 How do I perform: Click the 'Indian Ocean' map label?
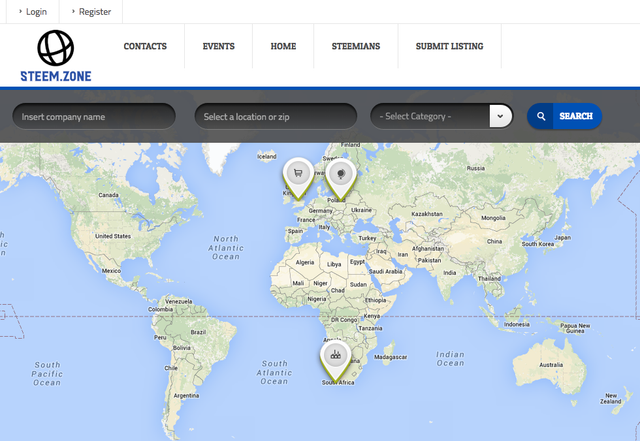coord(450,359)
